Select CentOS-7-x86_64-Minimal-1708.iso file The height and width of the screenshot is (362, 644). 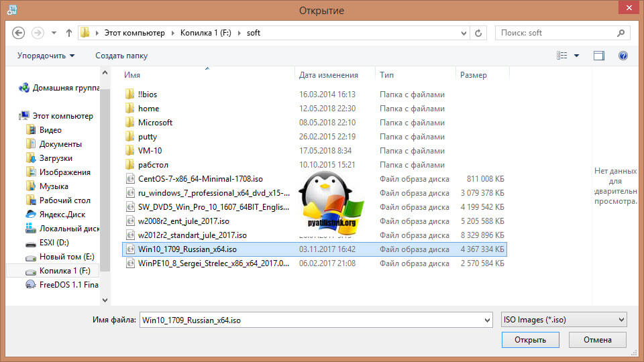pos(200,179)
